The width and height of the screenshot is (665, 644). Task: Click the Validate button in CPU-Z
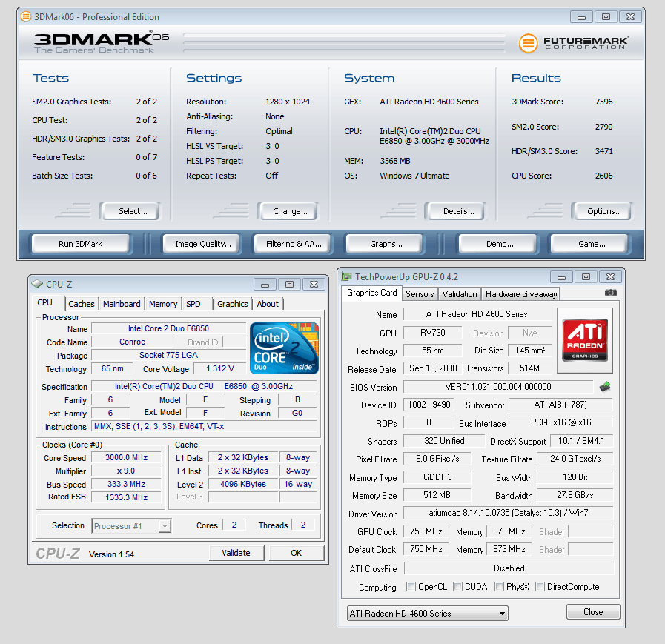pos(236,553)
